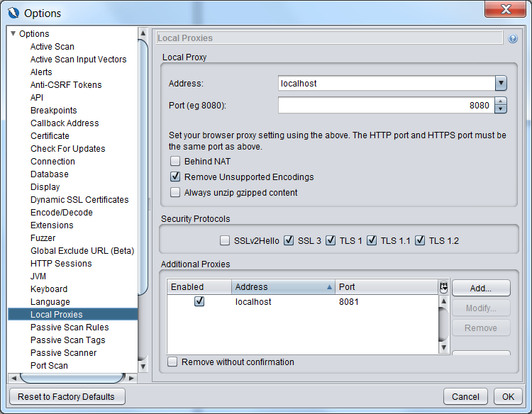Viewport: 532px width, 414px height.
Task: Enable the SSLv2Hello protocol checkbox
Action: coord(225,240)
